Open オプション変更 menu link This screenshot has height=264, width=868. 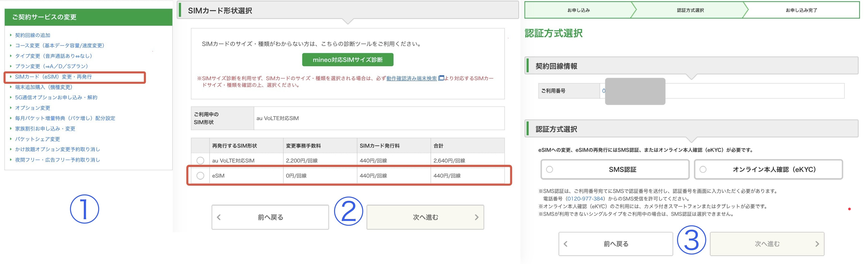point(32,108)
